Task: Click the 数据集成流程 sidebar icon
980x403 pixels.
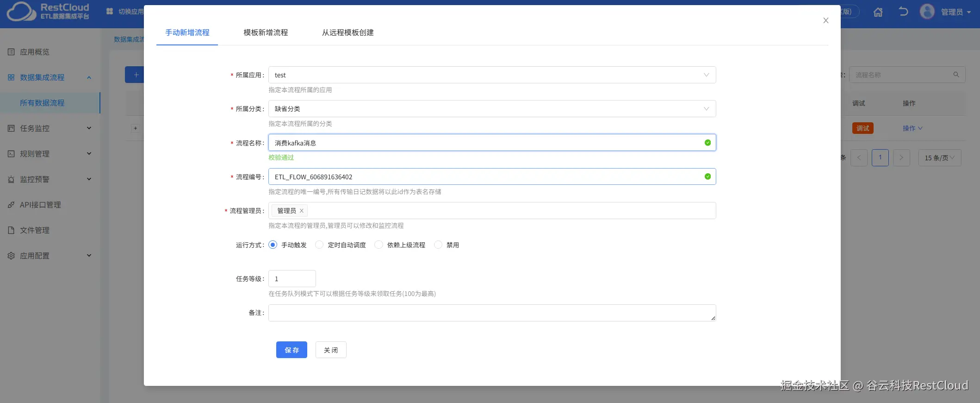Action: pos(11,77)
